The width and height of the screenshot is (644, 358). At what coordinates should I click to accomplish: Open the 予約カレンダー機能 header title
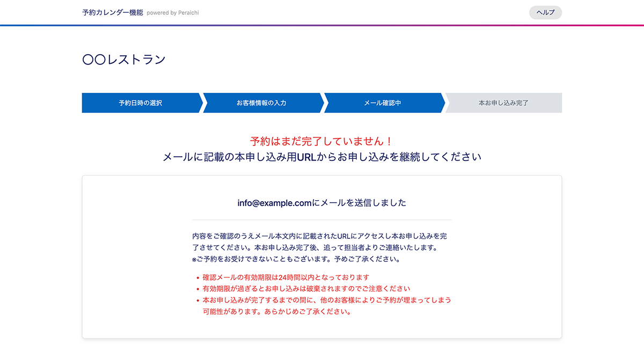click(x=113, y=12)
